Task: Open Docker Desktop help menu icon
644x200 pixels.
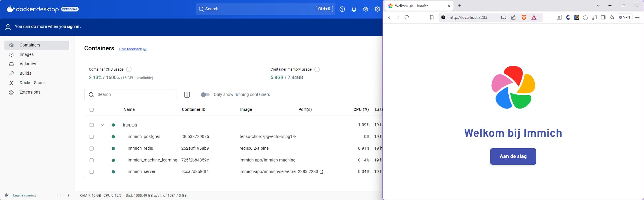Action: (342, 9)
